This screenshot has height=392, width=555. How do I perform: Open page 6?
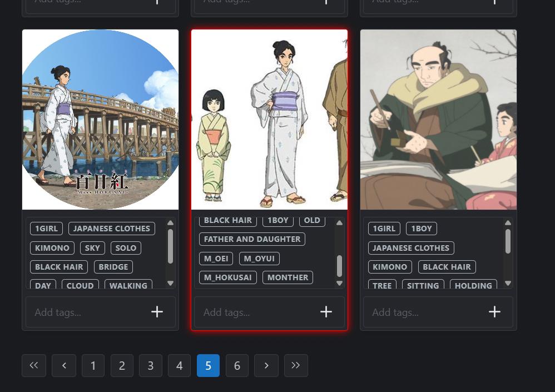(x=237, y=365)
